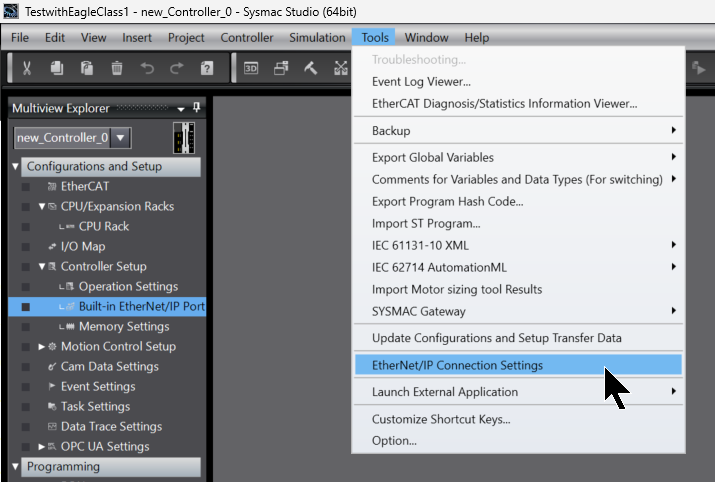Click the Redo arrow icon

pyautogui.click(x=177, y=68)
